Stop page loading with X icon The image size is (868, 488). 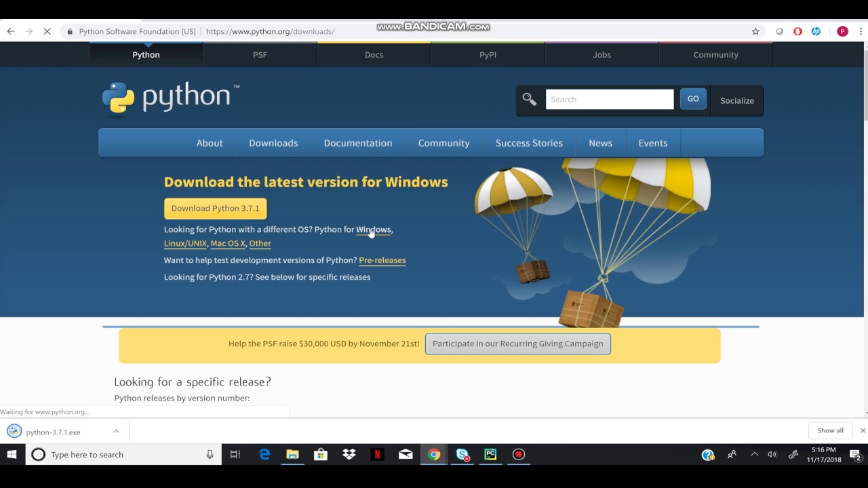point(47,31)
